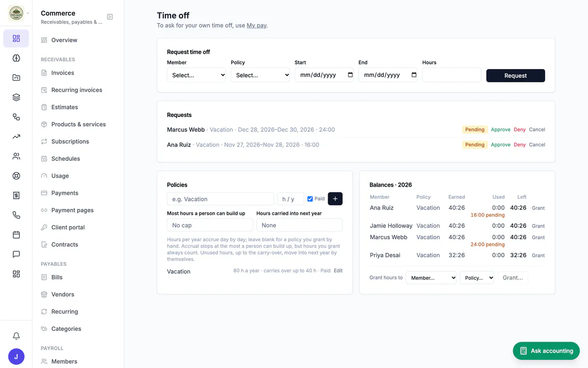Focus the policy name field 'e.g. Vacation'
The image size is (588, 368).
[x=220, y=199]
